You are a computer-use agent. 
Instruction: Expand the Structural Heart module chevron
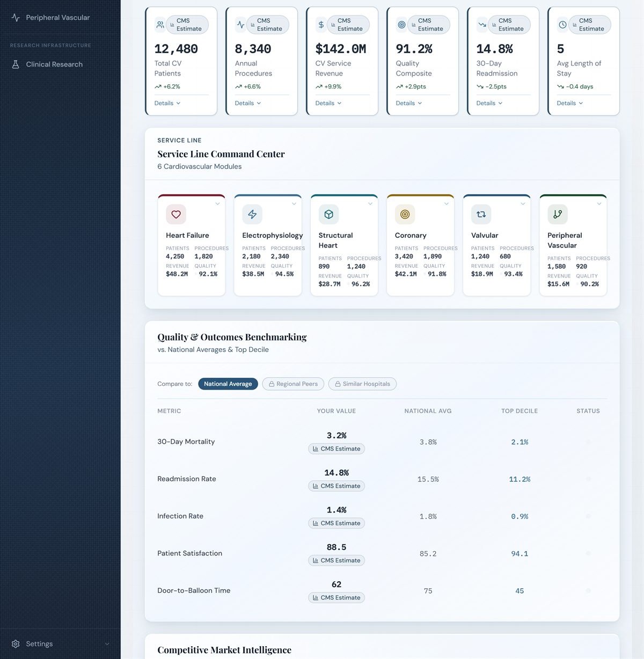click(370, 204)
